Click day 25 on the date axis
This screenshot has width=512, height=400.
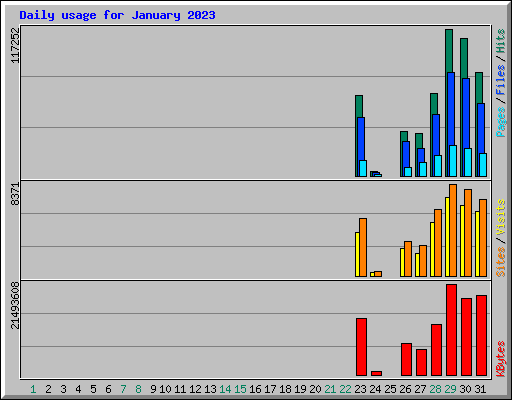390,389
